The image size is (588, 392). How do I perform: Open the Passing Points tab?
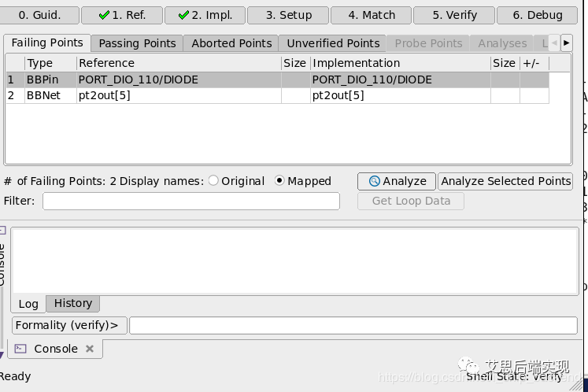pos(137,43)
